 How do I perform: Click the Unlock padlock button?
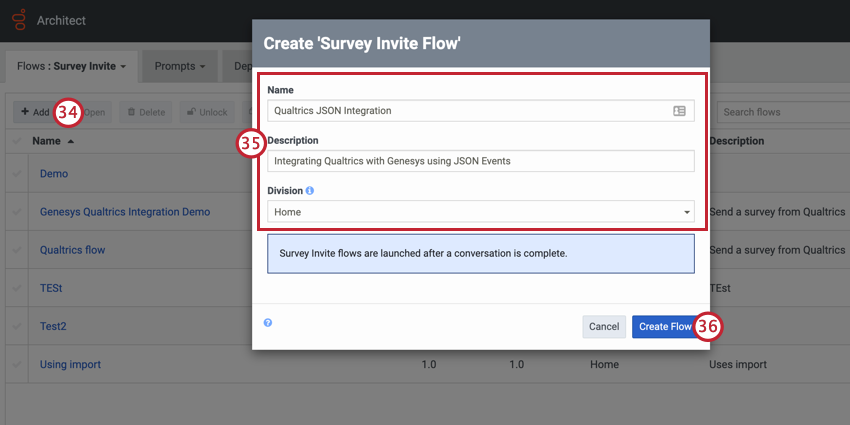(207, 112)
